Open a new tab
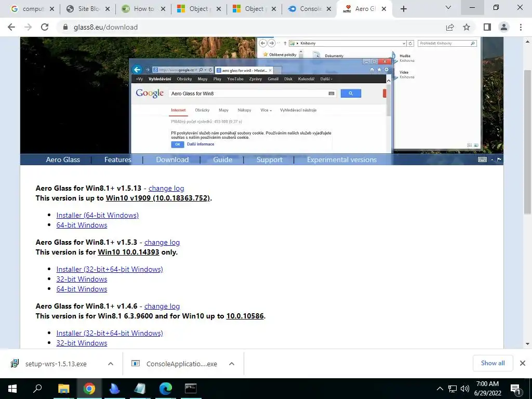532x399 pixels. point(403,9)
